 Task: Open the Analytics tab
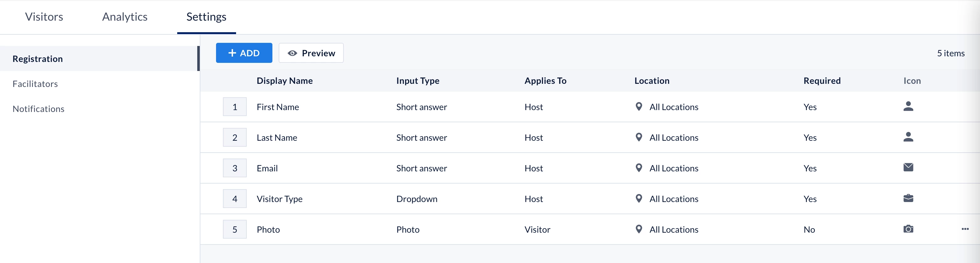125,17
